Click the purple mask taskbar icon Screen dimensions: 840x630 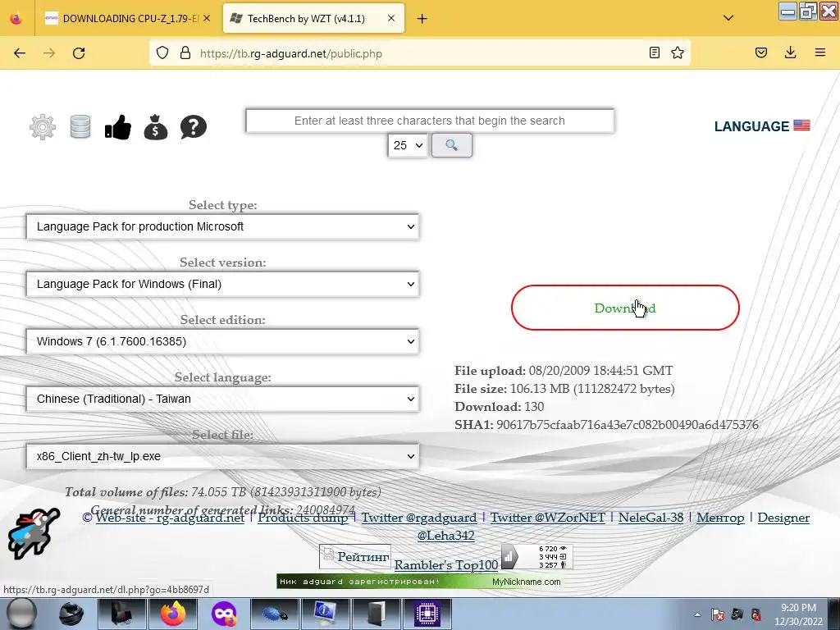224,614
